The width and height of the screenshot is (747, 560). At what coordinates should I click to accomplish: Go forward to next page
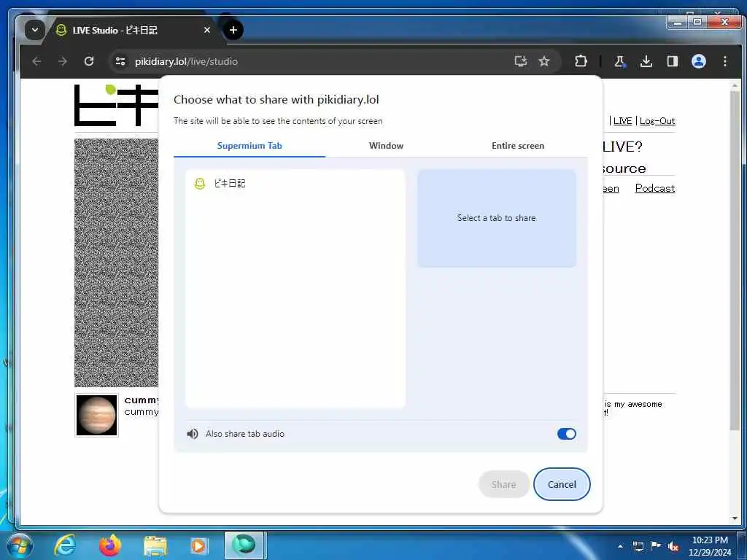pos(63,61)
